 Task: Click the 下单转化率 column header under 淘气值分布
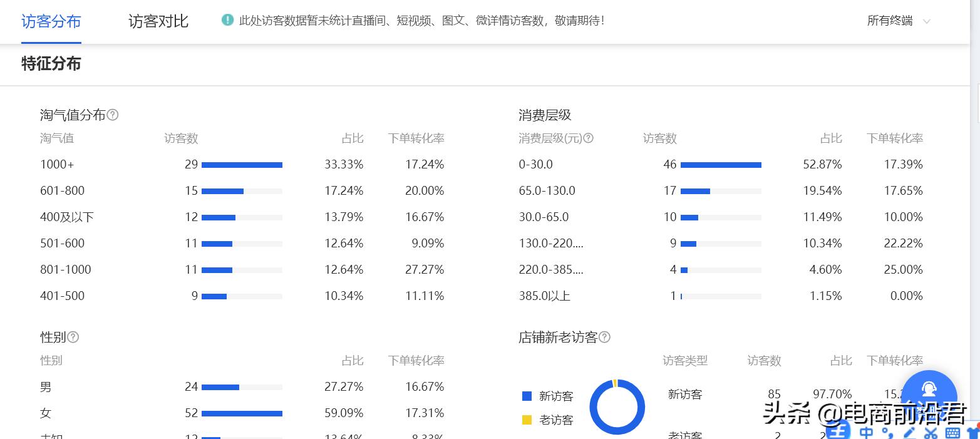[415, 138]
